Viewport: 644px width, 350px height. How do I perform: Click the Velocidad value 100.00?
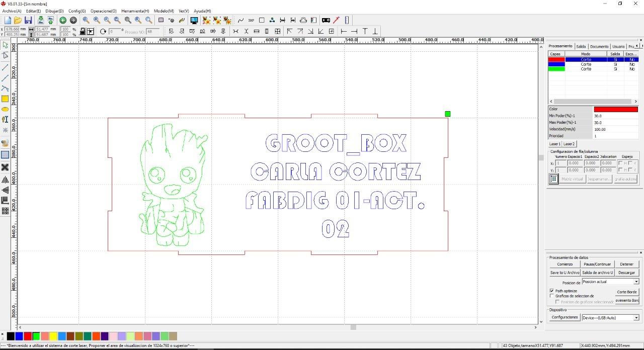pos(615,129)
